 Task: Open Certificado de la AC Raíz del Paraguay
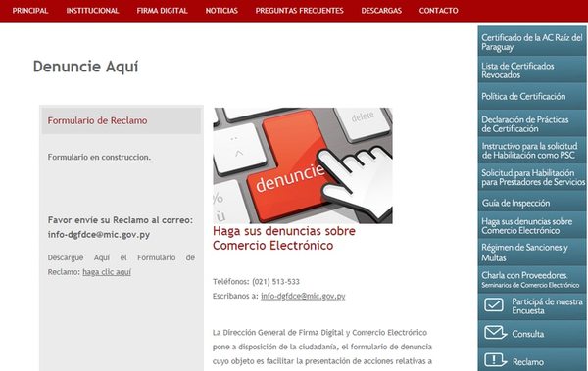click(532, 41)
